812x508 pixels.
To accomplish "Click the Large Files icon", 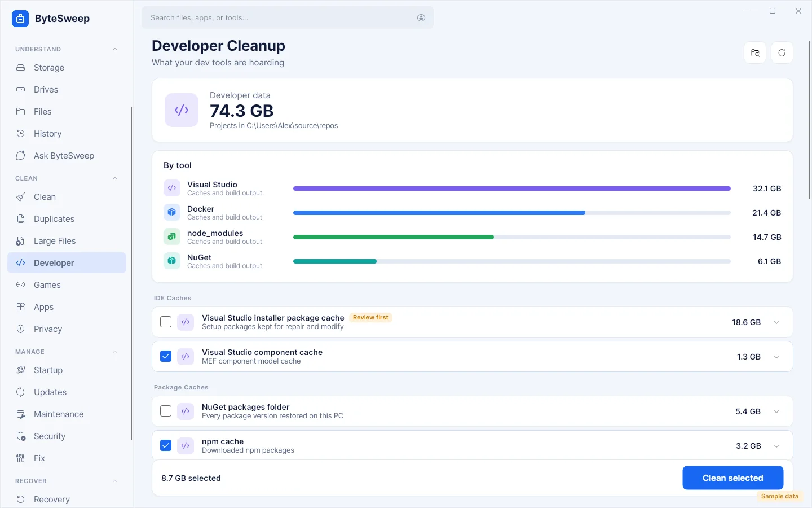I will (x=21, y=241).
